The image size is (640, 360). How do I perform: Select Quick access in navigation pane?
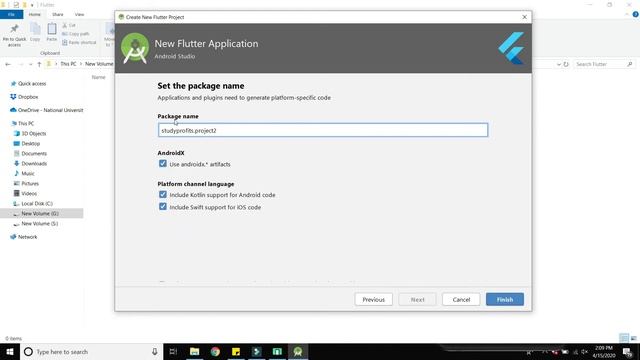pos(32,84)
